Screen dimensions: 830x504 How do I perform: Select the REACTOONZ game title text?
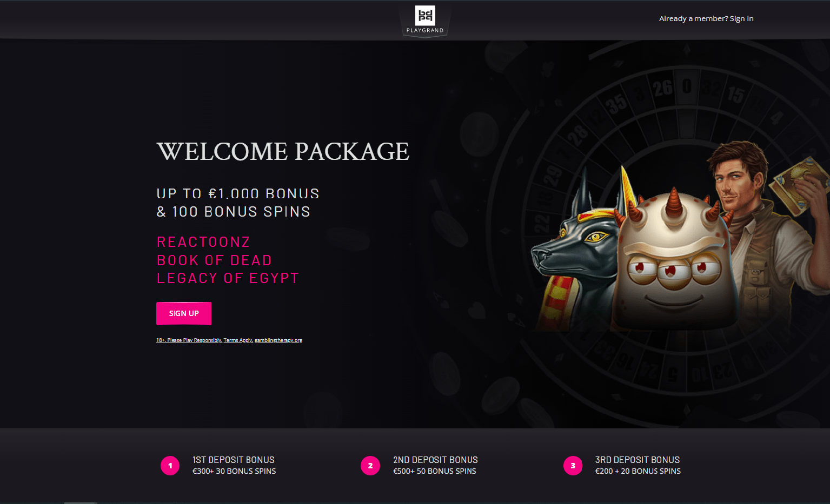click(x=203, y=242)
